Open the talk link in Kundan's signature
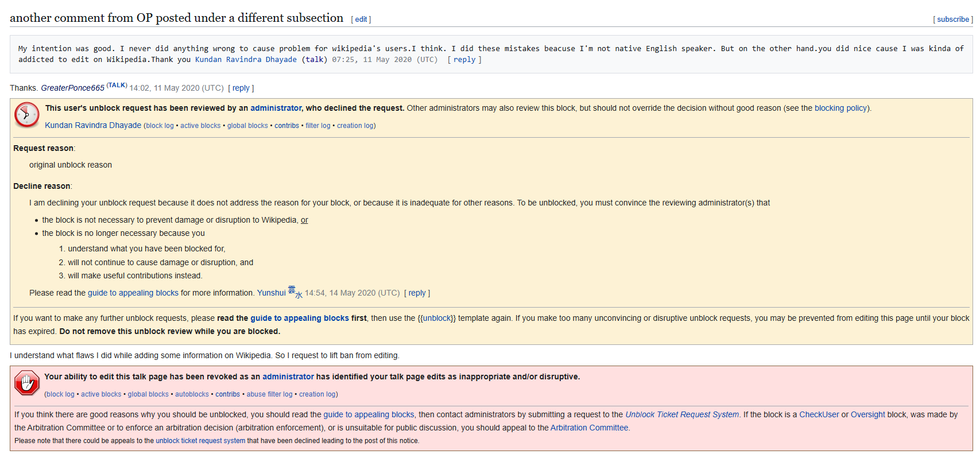 click(315, 60)
